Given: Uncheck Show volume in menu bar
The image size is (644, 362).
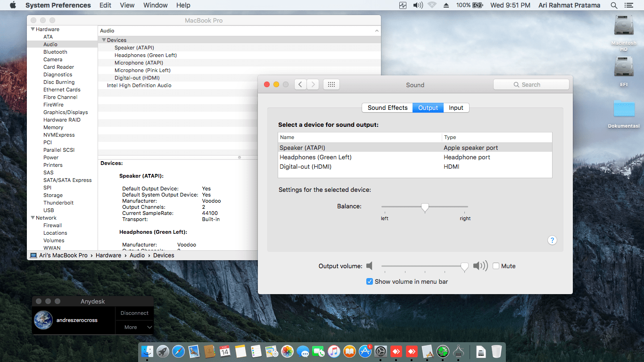Looking at the screenshot, I should [x=370, y=281].
